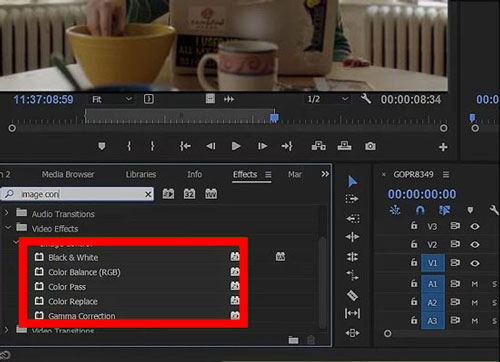This screenshot has height=362, width=500.
Task: Step back one frame
Action: [x=211, y=146]
